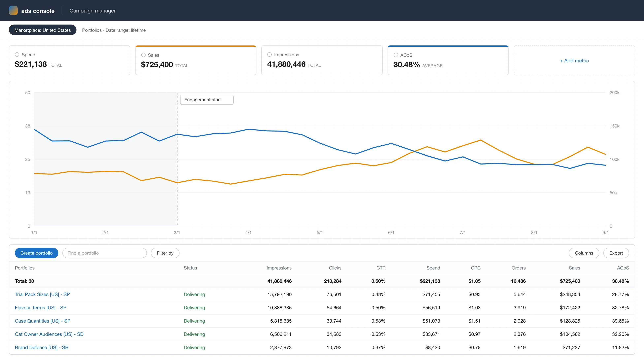Viewport: 644px width, 362px height.
Task: Click the 3/1 date label on chart axis
Action: point(177,232)
